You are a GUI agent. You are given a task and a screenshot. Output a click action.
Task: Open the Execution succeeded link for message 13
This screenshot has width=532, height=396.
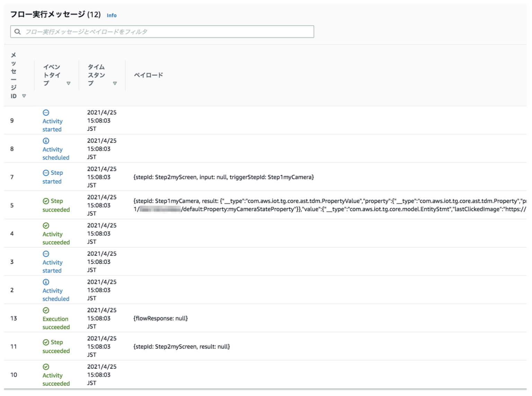coord(56,323)
